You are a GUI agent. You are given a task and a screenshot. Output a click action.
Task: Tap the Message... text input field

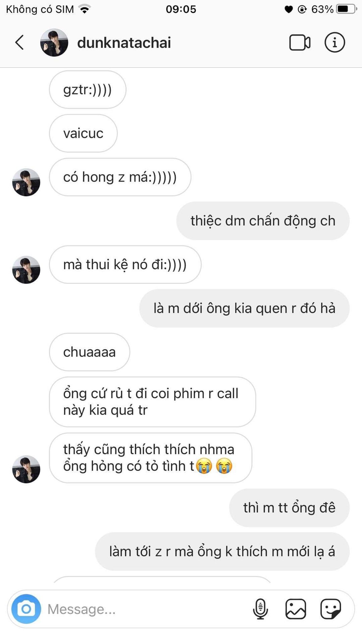pyautogui.click(x=144, y=609)
